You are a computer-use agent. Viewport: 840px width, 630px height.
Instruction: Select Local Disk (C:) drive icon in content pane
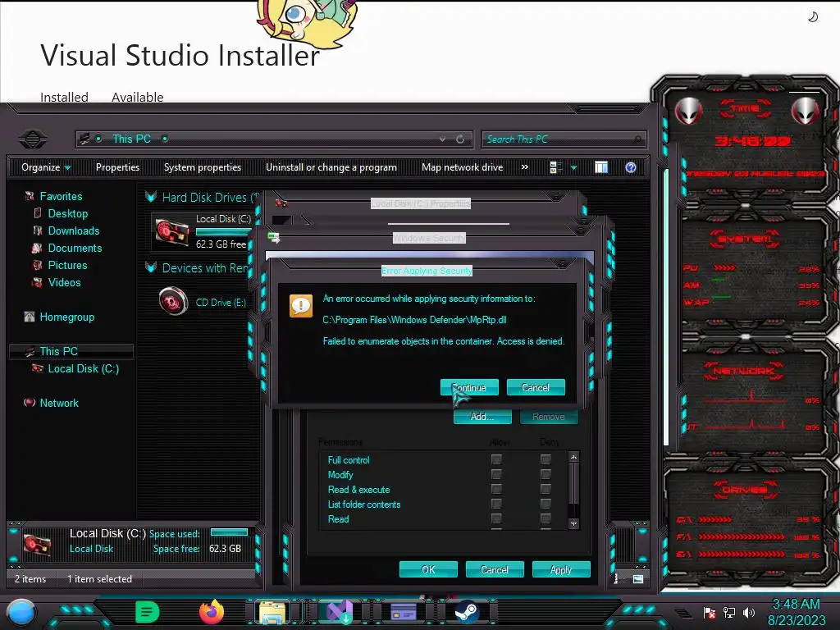coord(172,232)
